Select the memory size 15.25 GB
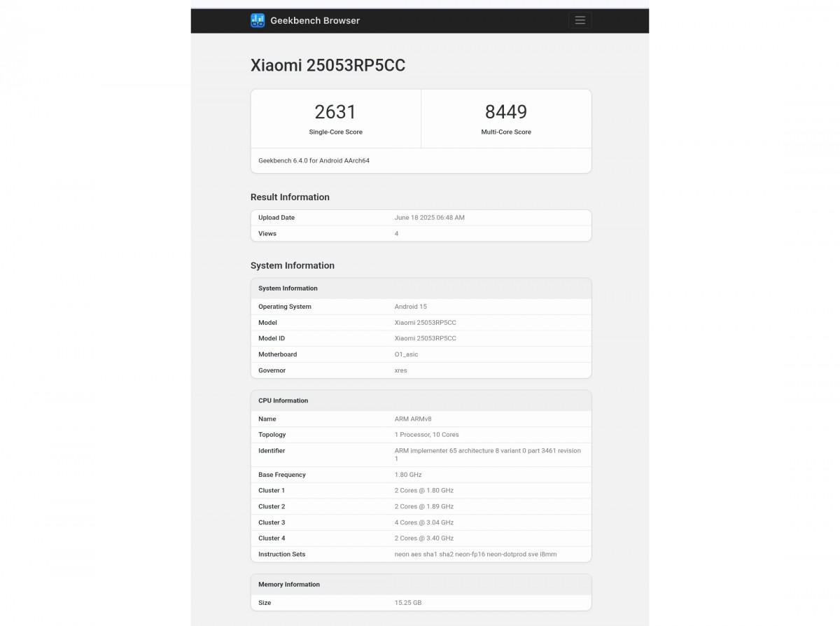The height and width of the screenshot is (626, 840). [407, 603]
